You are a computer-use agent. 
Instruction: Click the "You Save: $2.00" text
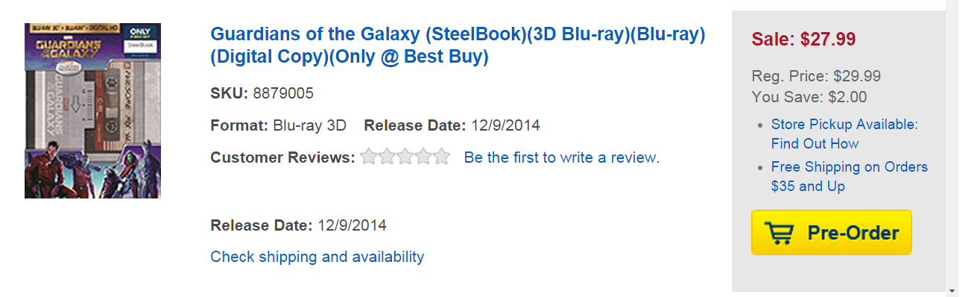pos(809,97)
